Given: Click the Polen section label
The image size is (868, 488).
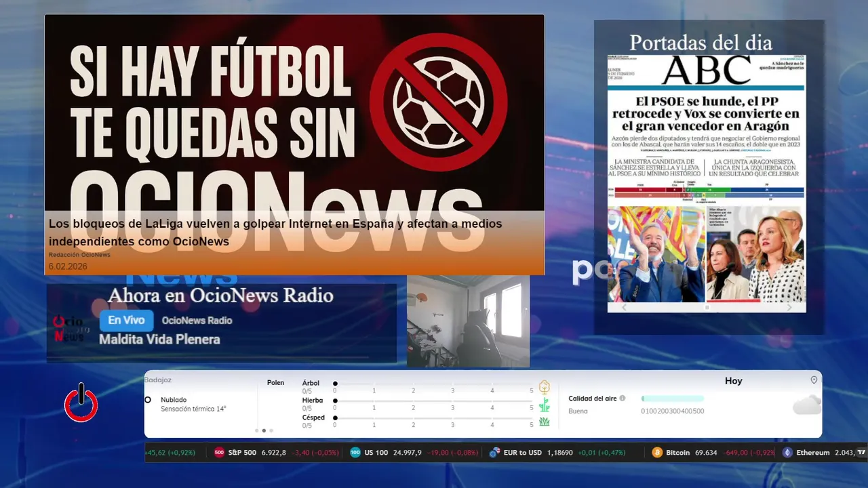Looking at the screenshot, I should pos(276,383).
